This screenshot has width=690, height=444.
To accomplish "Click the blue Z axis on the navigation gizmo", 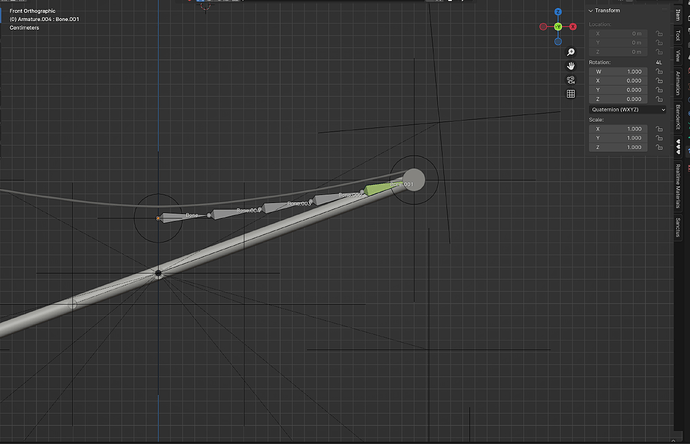I will click(558, 12).
